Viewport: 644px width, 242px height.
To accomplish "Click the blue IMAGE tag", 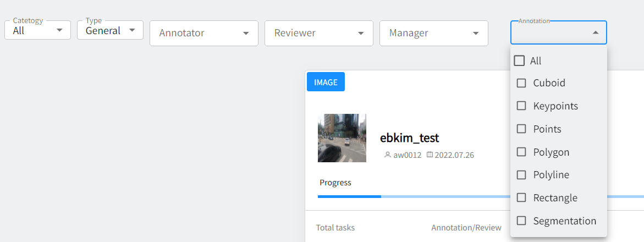I will coord(326,82).
